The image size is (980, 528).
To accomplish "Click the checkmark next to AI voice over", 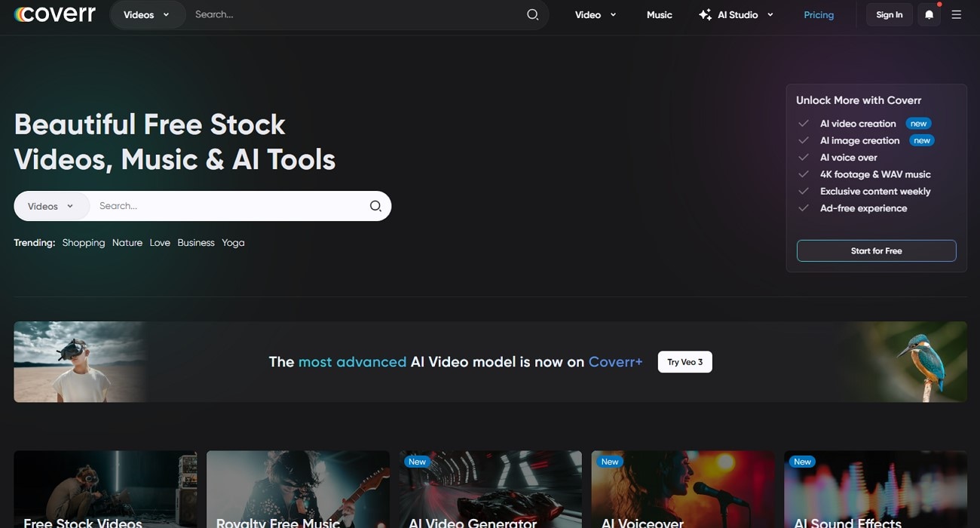I will click(x=804, y=158).
